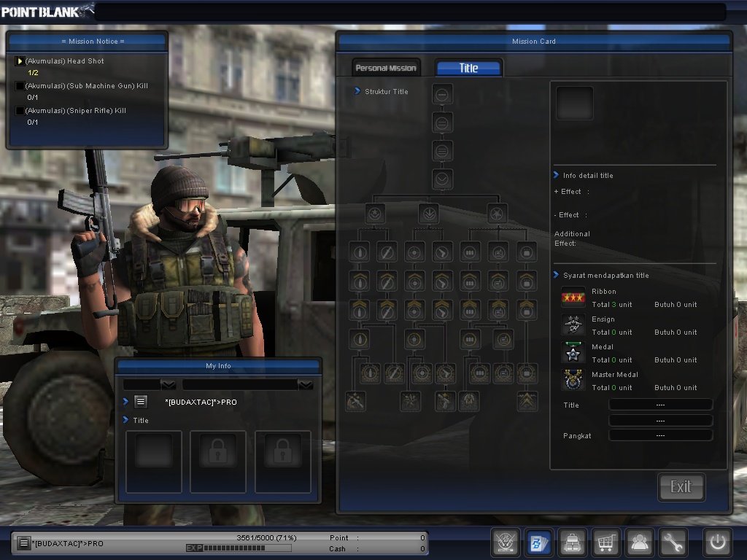
Task: Click the Syarat mendapatkan title arrow
Action: point(556,275)
